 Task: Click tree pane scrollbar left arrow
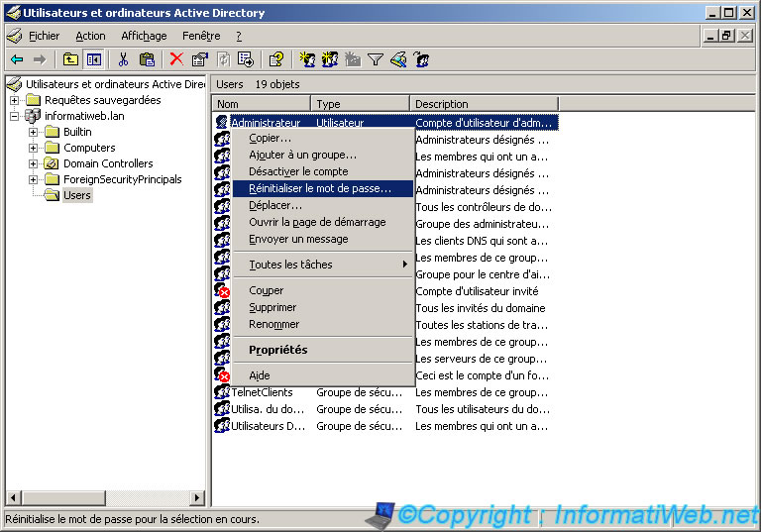[13, 497]
